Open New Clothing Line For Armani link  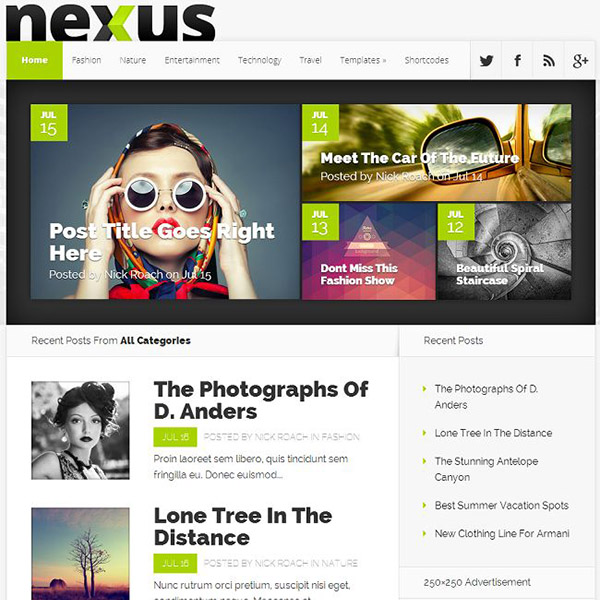pyautogui.click(x=502, y=533)
